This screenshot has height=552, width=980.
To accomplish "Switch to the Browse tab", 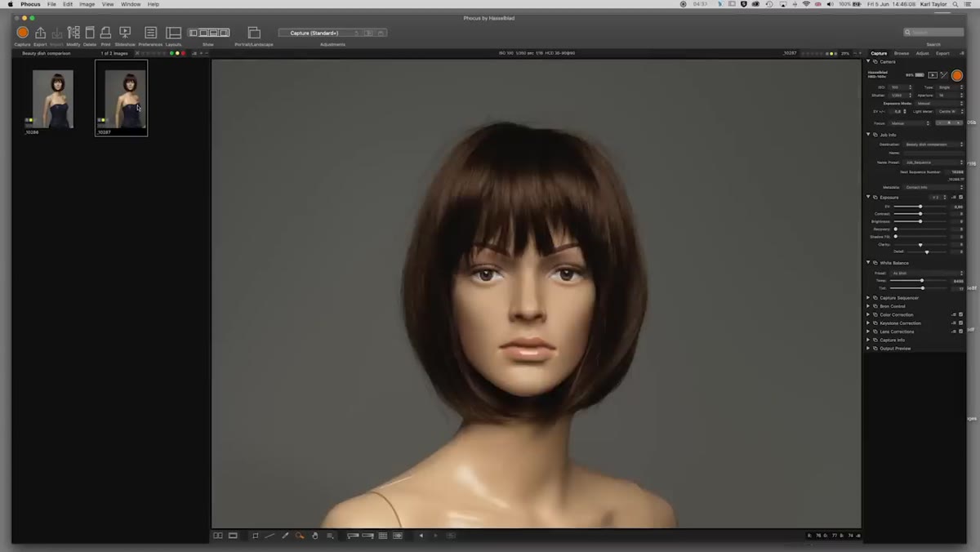I will click(x=901, y=53).
